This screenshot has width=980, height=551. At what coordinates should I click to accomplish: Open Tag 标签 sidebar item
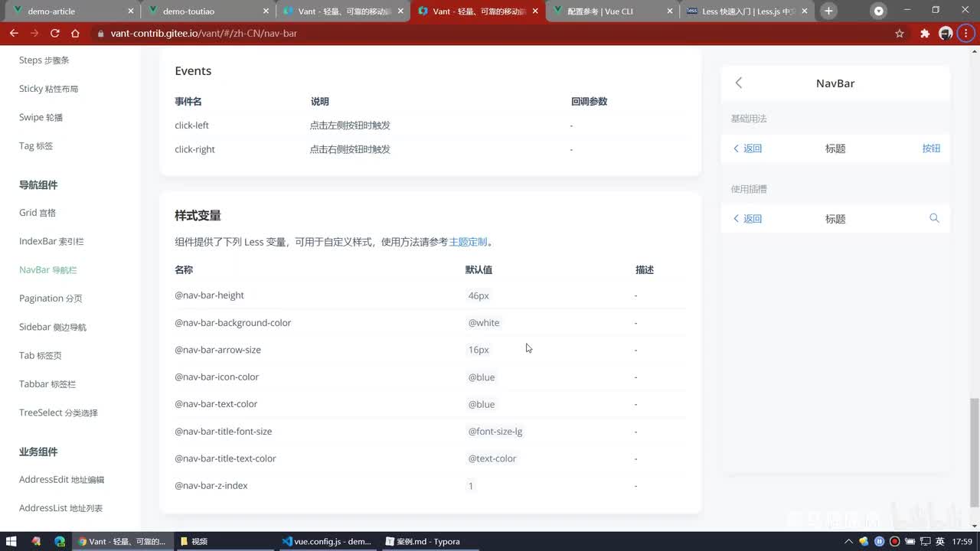36,145
